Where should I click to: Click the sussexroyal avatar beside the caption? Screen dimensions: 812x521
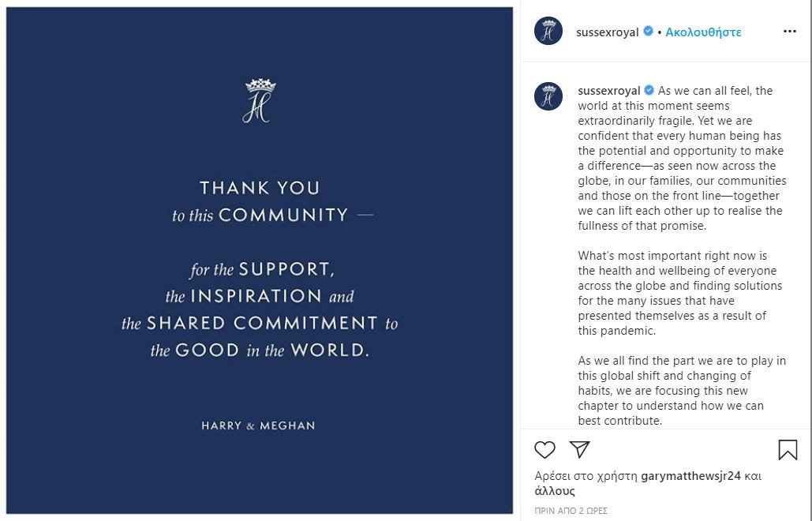pos(548,96)
